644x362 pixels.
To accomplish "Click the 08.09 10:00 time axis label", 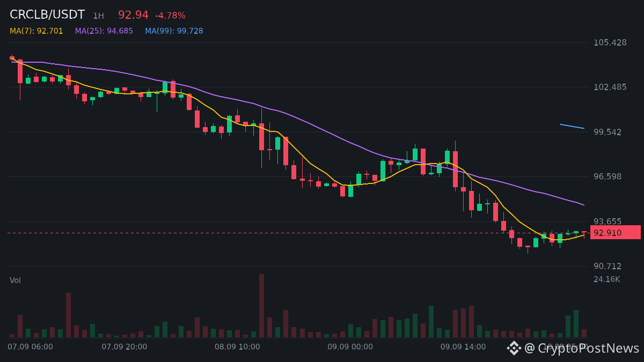I will click(x=237, y=346).
